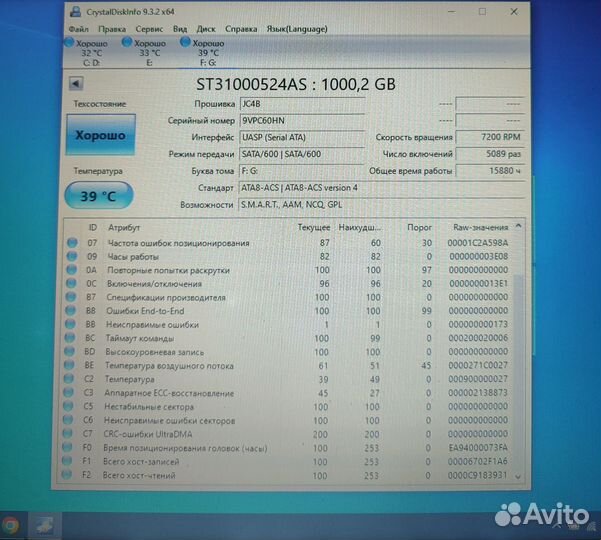Select the F: G: disk tab at 39 °C
The width and height of the screenshot is (601, 540).
coord(203,53)
